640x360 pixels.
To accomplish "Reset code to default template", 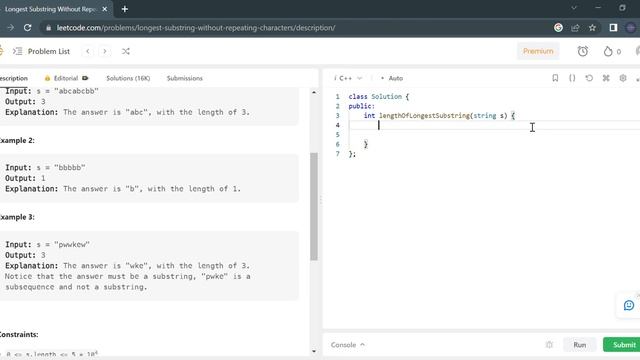I will [x=589, y=78].
